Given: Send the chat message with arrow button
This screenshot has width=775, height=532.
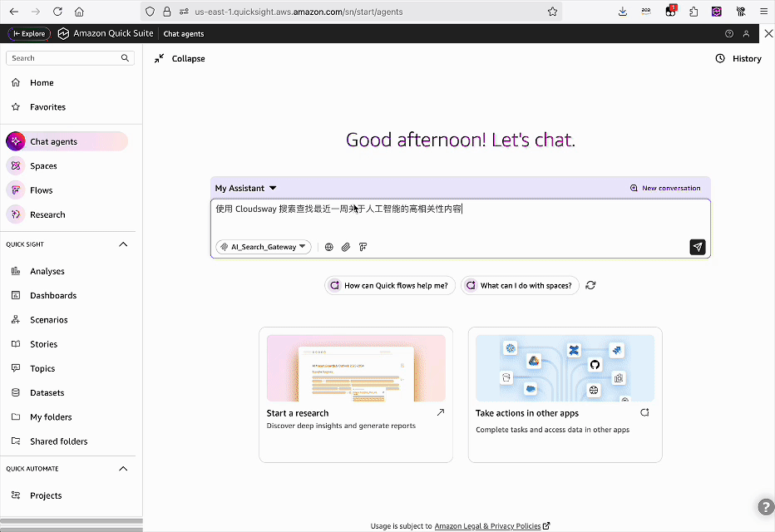Looking at the screenshot, I should pos(698,247).
